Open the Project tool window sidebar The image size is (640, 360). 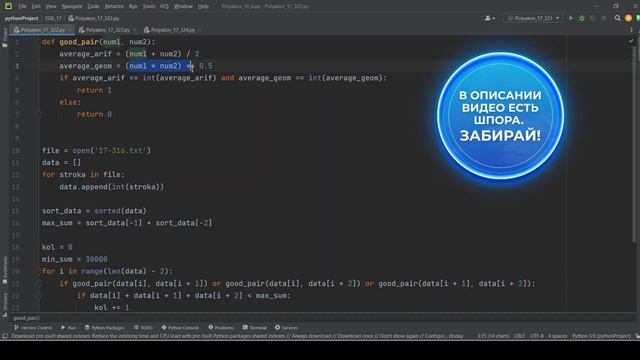5,37
